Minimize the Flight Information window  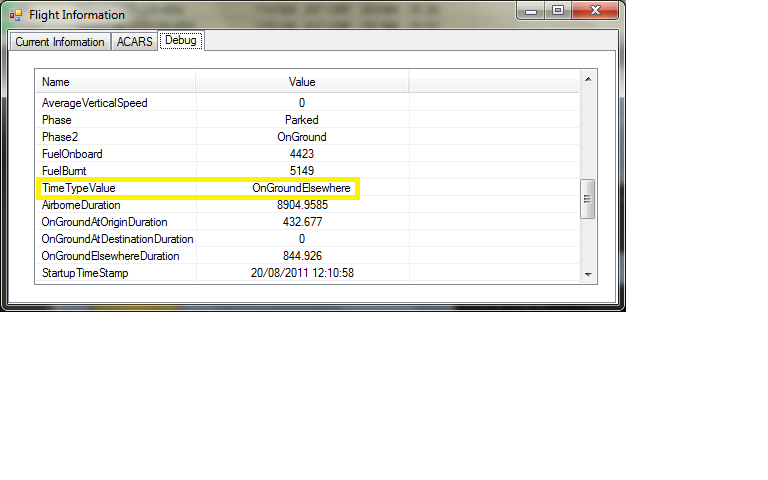(x=532, y=11)
